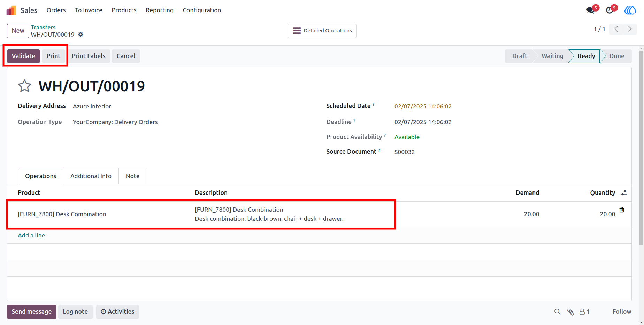
Task: Click the Validate button
Action: (x=23, y=56)
